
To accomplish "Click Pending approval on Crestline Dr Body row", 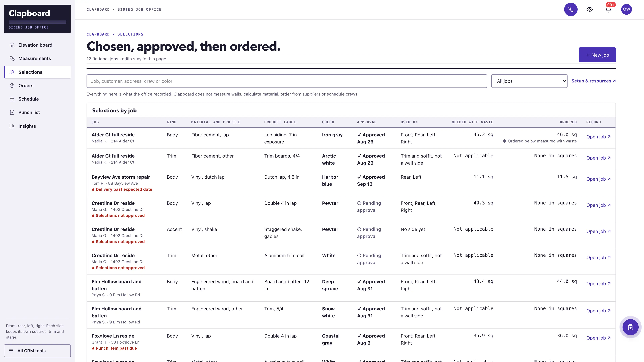I will coord(369,207).
